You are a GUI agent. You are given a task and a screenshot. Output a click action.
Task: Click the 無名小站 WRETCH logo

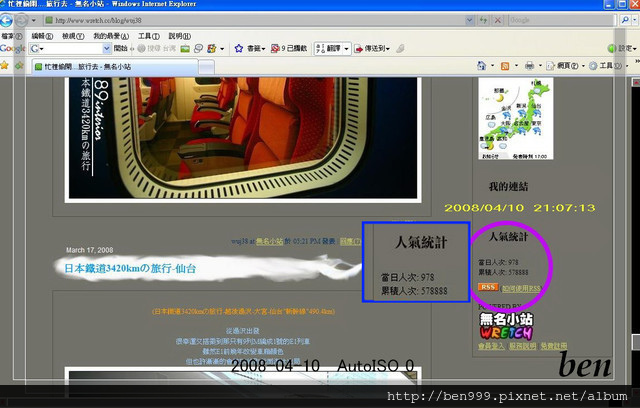pyautogui.click(x=506, y=326)
